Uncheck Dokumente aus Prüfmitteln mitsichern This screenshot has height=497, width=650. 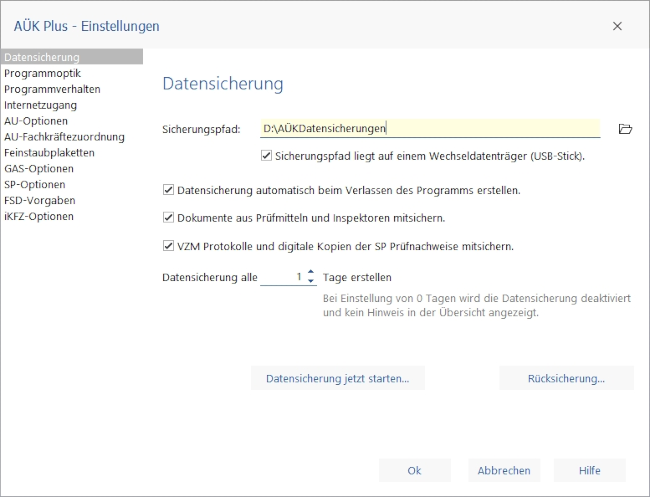pyautogui.click(x=168, y=217)
